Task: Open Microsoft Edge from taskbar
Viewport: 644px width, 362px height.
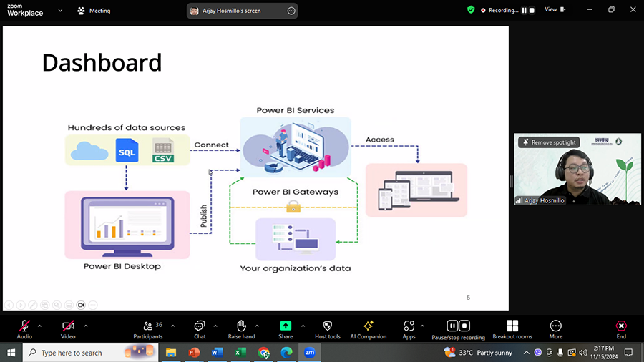Action: pos(287,353)
